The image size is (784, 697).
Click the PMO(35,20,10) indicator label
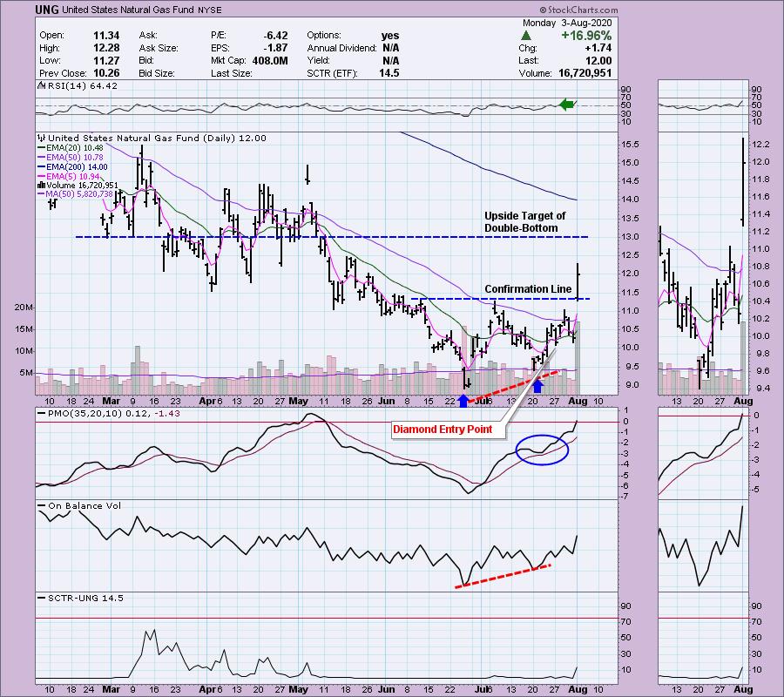coord(114,414)
